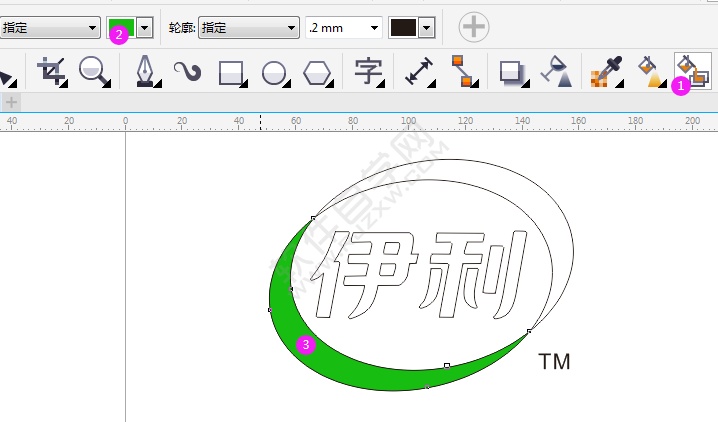
Task: Select the Crop tool
Action: [x=49, y=71]
